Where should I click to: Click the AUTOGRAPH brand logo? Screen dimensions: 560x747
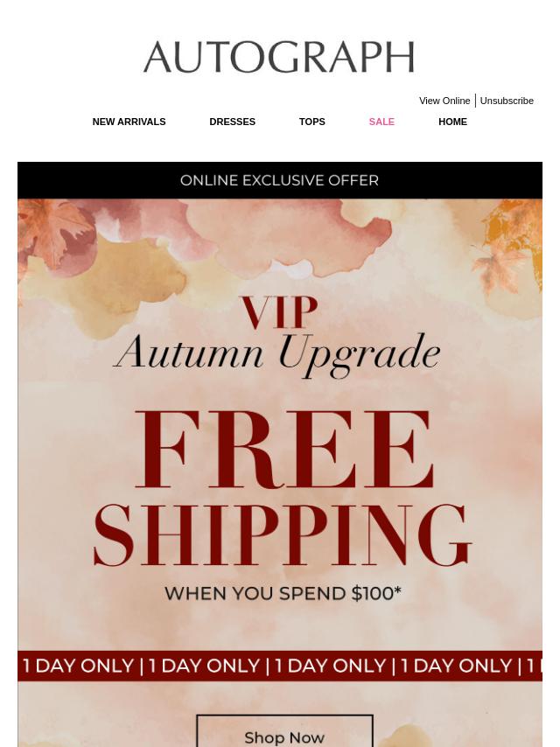pos(279,57)
